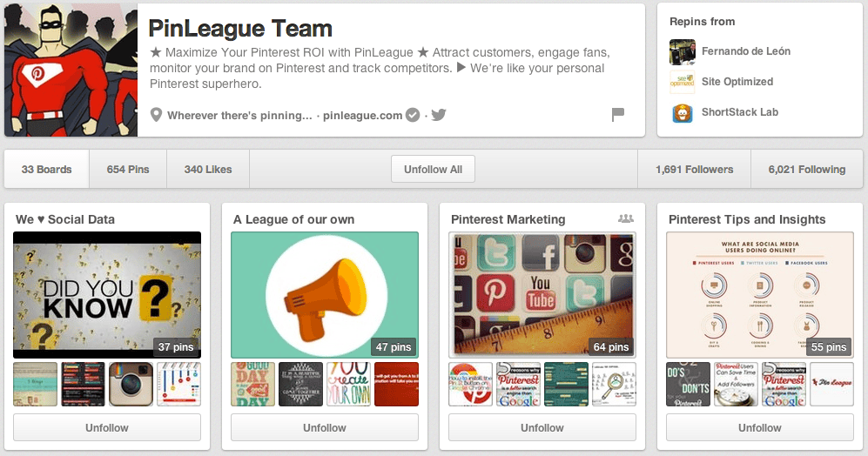Viewport: 868px width, 456px height.
Task: View the 1,691 Followers list
Action: [694, 170]
